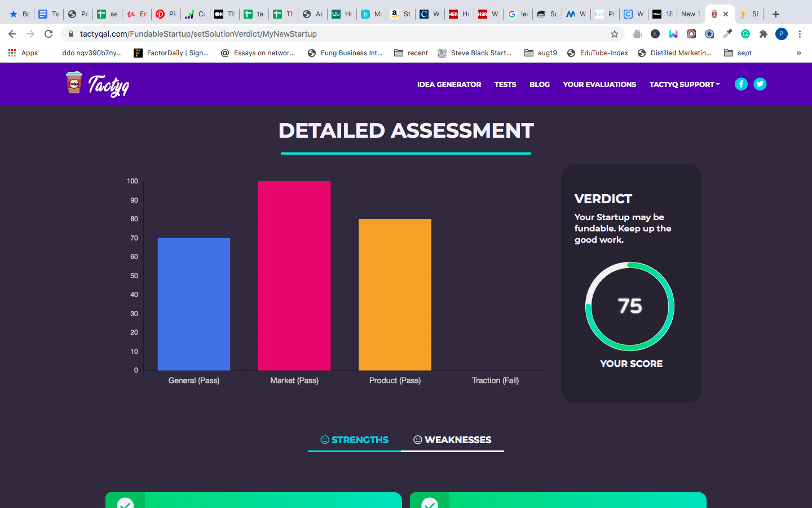Switch to the Amazon tab
This screenshot has width=812, height=508.
[x=401, y=14]
